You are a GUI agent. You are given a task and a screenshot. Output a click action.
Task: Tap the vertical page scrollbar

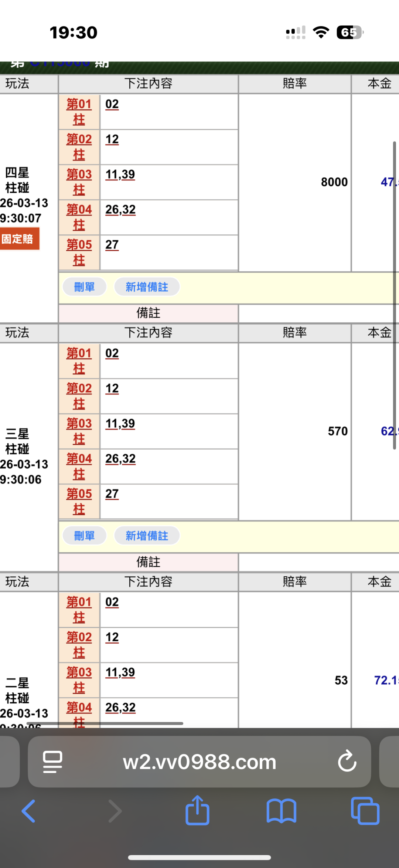click(x=394, y=296)
